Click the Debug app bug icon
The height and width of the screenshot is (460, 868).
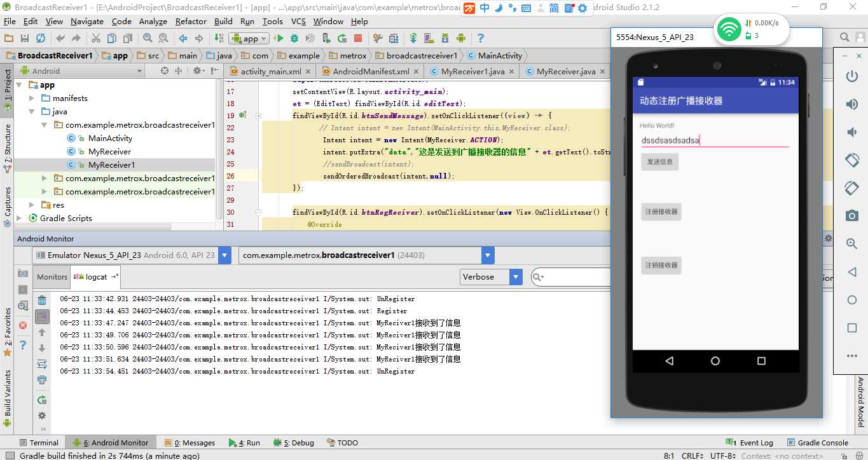(294, 38)
